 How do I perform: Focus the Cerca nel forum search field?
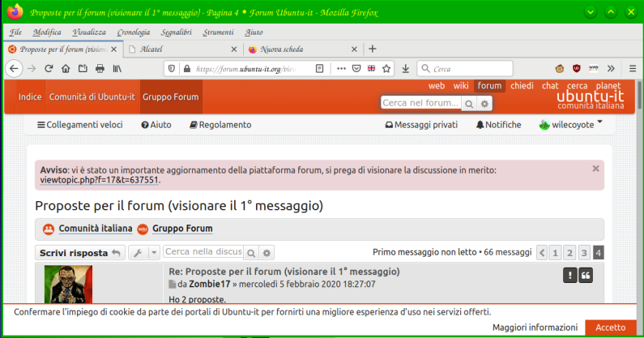421,103
